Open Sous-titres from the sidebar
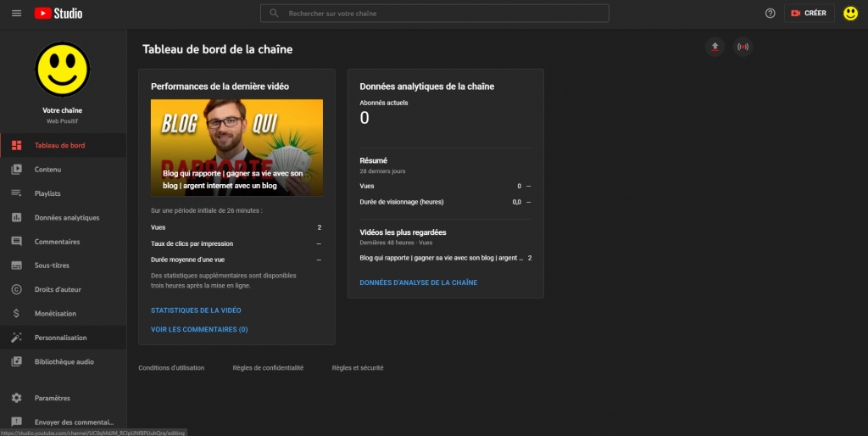868x436 pixels. click(x=52, y=266)
